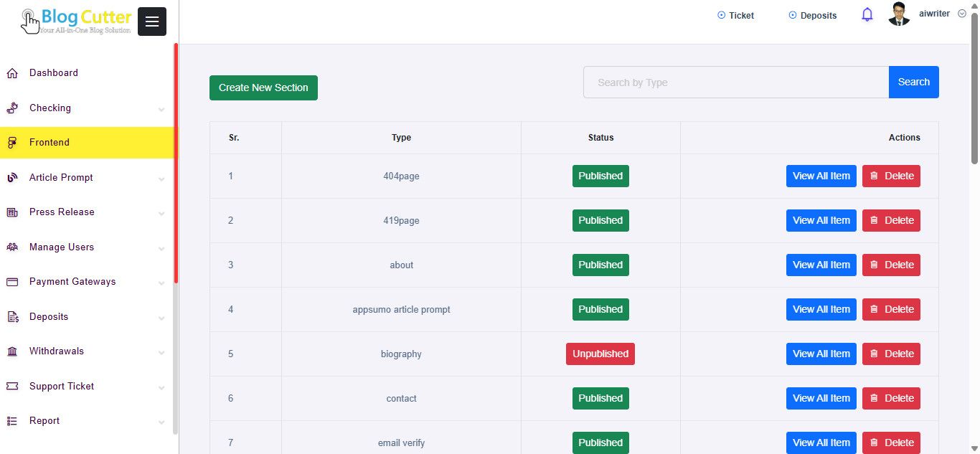Delete the biography section row
980x454 pixels.
pos(891,354)
